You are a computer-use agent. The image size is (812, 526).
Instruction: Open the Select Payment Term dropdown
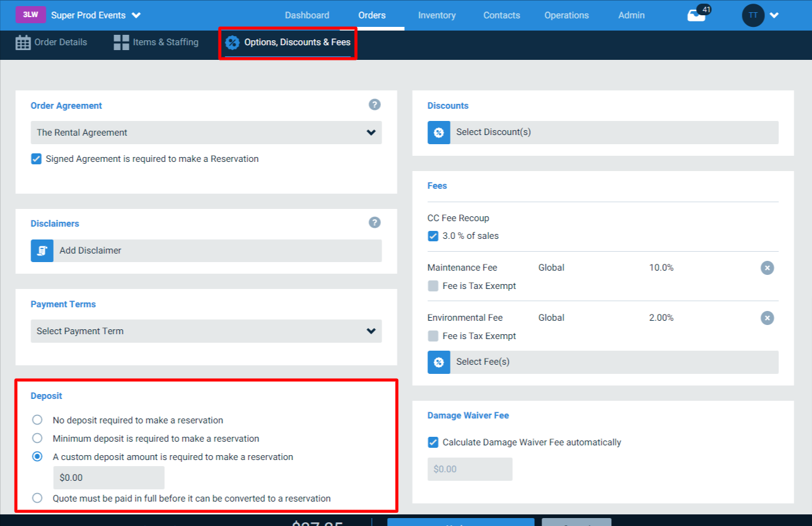tap(206, 331)
